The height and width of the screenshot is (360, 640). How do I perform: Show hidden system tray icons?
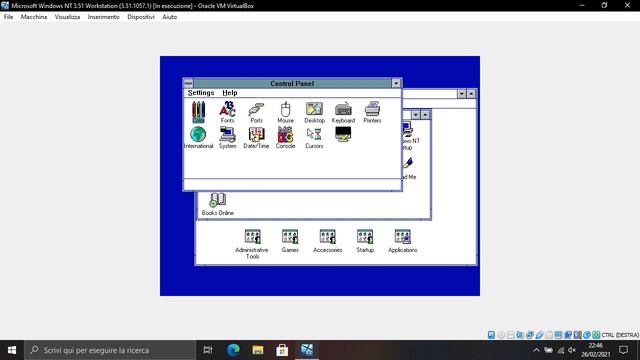pyautogui.click(x=536, y=350)
